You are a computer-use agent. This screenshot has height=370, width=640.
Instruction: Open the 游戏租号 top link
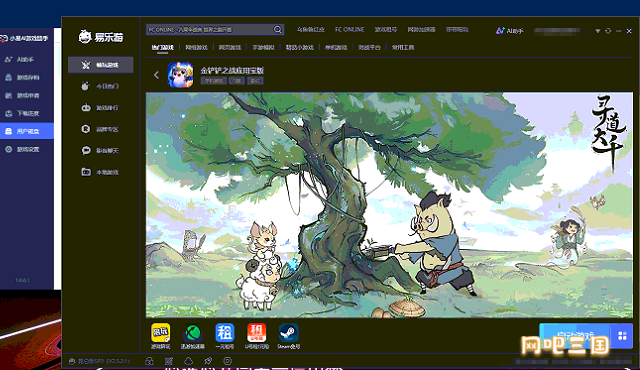tap(386, 29)
